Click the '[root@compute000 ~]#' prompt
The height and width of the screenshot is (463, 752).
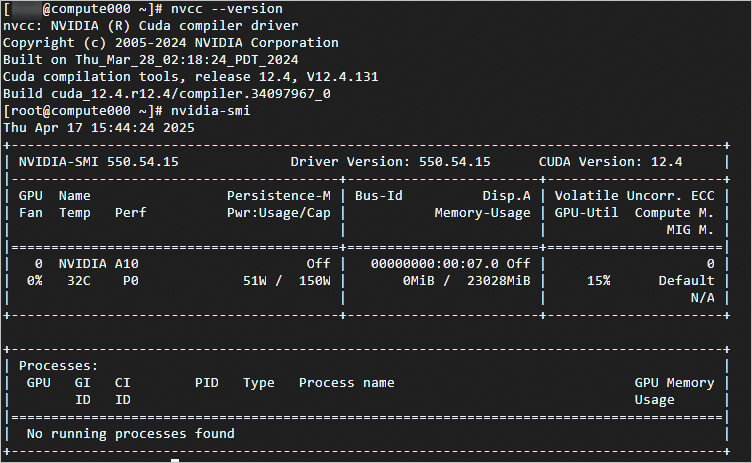click(x=82, y=111)
